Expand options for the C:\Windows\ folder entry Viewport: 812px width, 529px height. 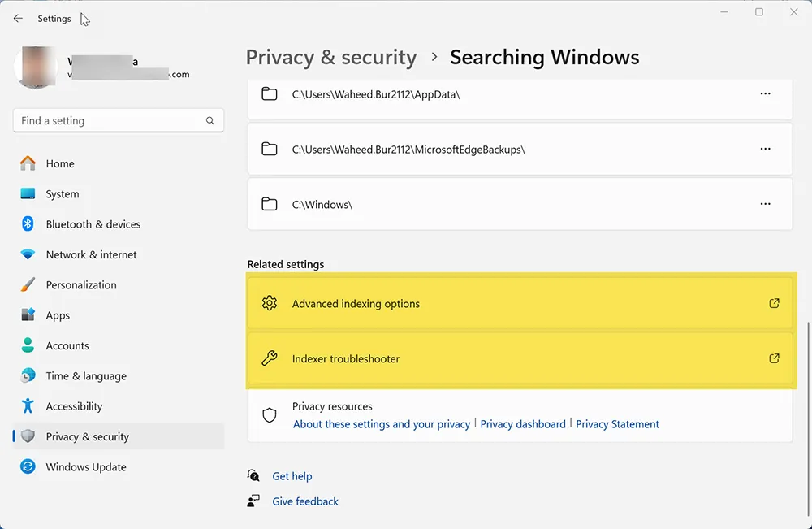765,204
